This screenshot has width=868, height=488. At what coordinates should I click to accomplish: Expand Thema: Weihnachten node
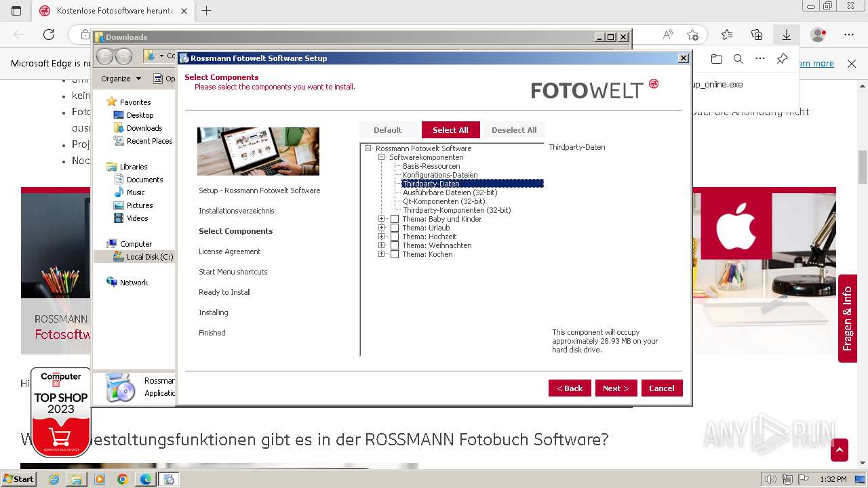click(x=382, y=245)
